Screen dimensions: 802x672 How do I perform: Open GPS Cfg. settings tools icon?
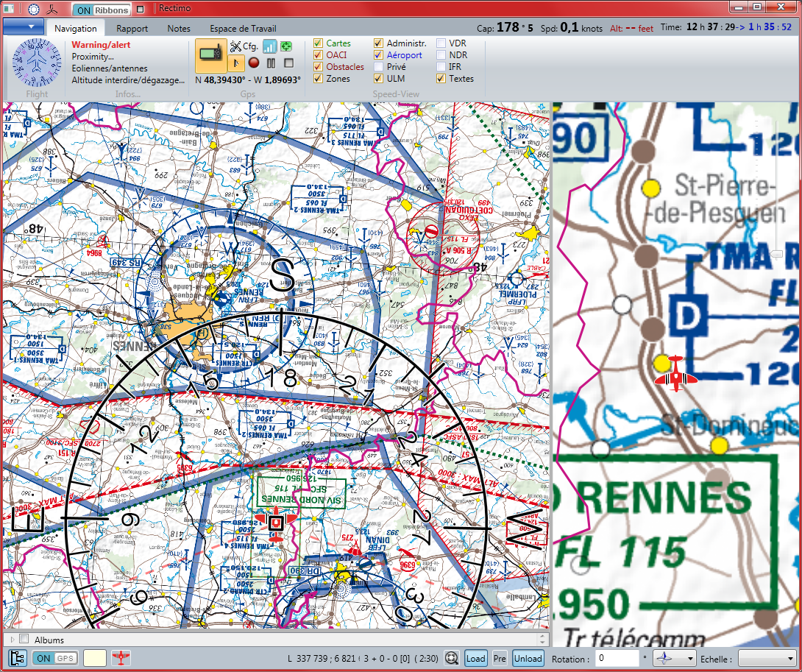pyautogui.click(x=244, y=46)
